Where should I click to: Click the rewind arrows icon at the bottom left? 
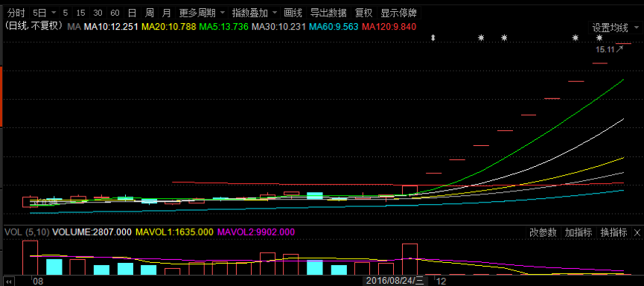point(9,282)
